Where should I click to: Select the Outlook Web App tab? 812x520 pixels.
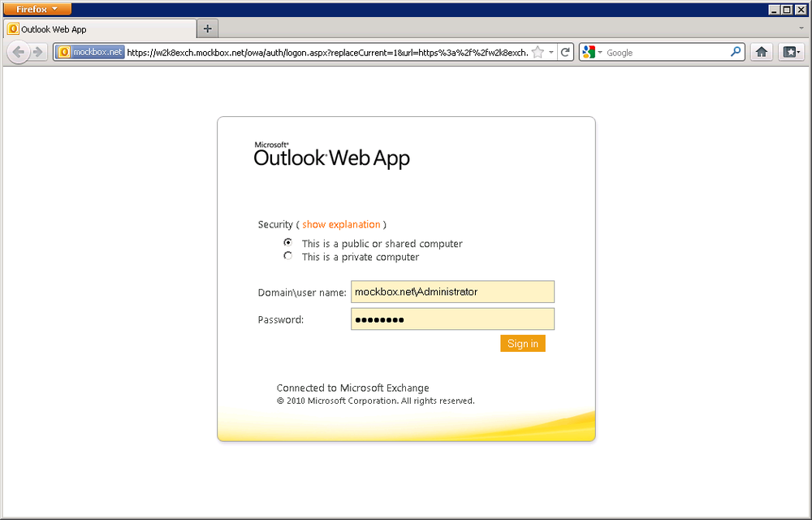pyautogui.click(x=101, y=29)
